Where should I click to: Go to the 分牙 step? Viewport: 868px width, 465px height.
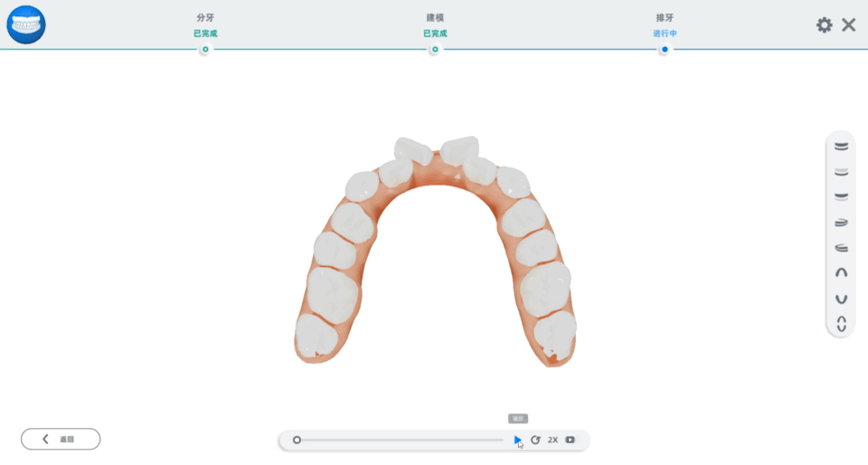pyautogui.click(x=205, y=50)
